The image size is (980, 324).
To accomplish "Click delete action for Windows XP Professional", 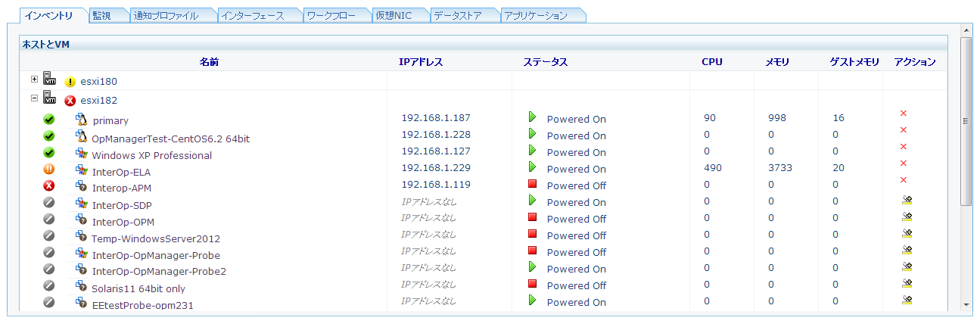I will [x=903, y=146].
